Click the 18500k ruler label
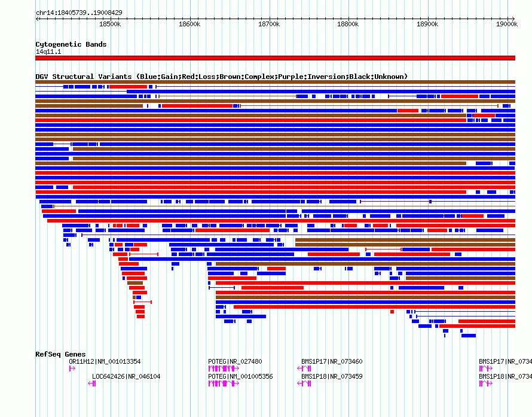532x417 pixels. pos(110,24)
